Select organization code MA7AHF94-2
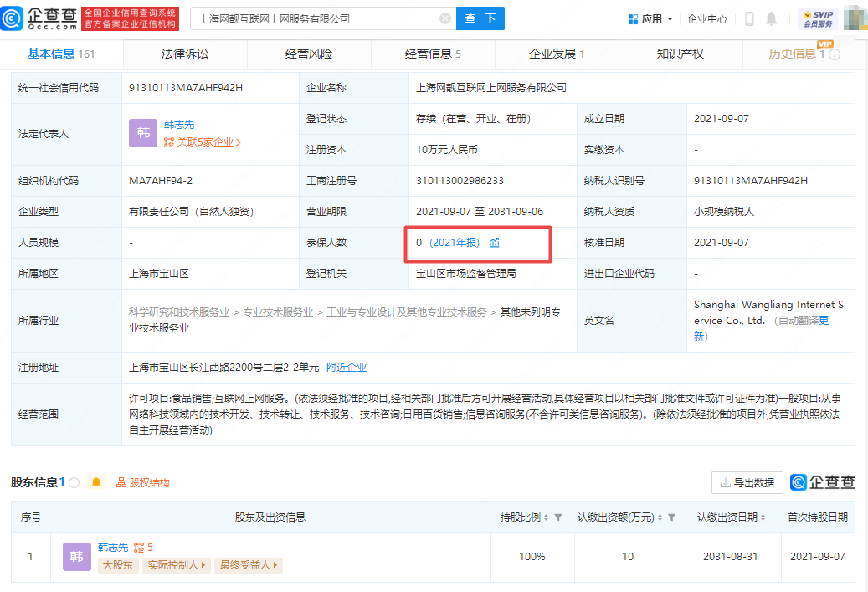Image resolution: width=868 pixels, height=592 pixels. point(162,181)
